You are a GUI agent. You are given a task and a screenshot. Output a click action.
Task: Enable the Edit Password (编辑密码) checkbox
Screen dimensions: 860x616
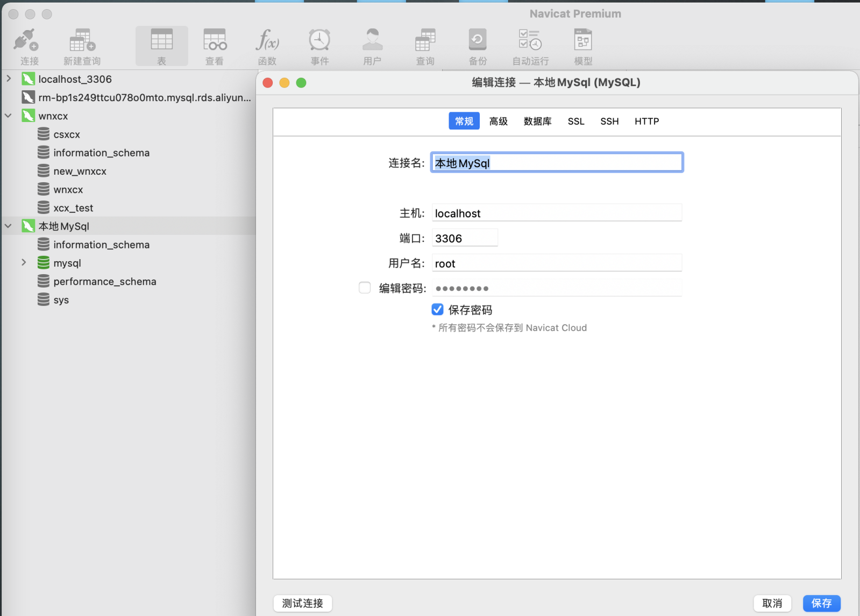point(365,288)
